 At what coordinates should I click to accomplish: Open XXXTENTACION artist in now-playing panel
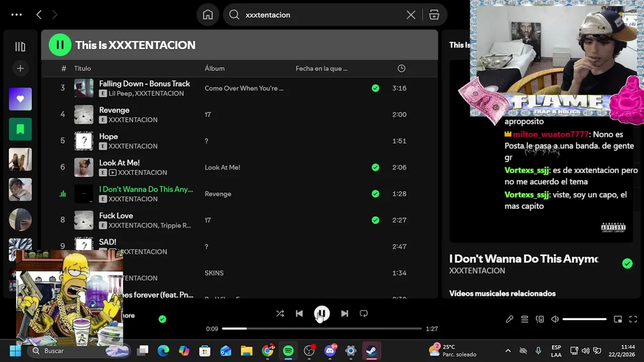coord(477,271)
